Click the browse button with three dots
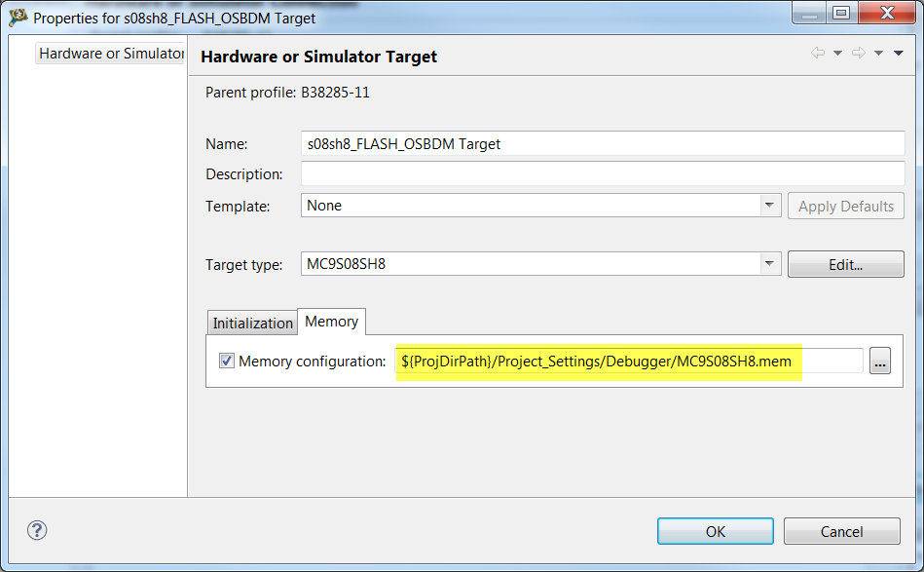The image size is (924, 572). click(x=879, y=362)
